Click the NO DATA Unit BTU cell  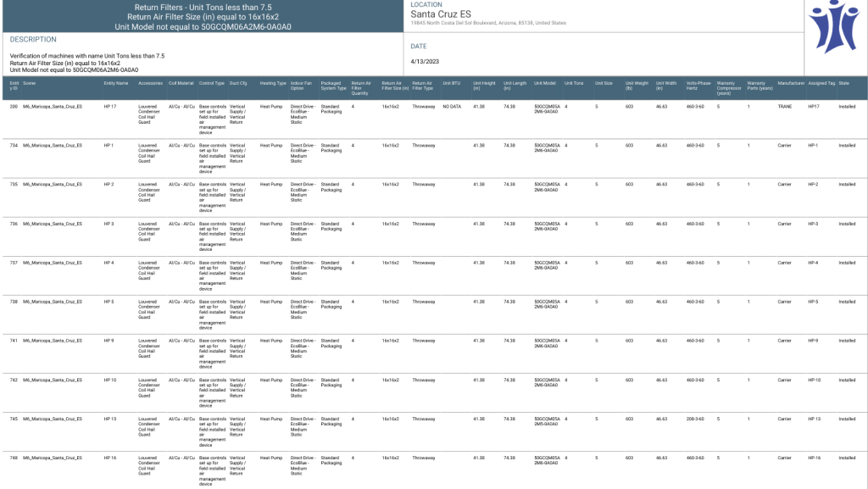pyautogui.click(x=452, y=107)
